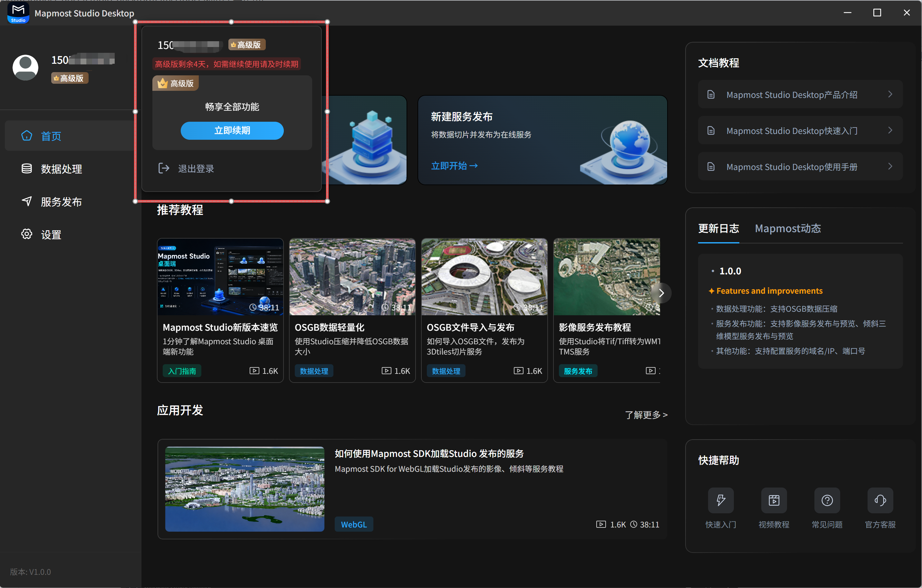
Task: Click the play count icon under OSGB文件导入与发布
Action: coord(518,371)
